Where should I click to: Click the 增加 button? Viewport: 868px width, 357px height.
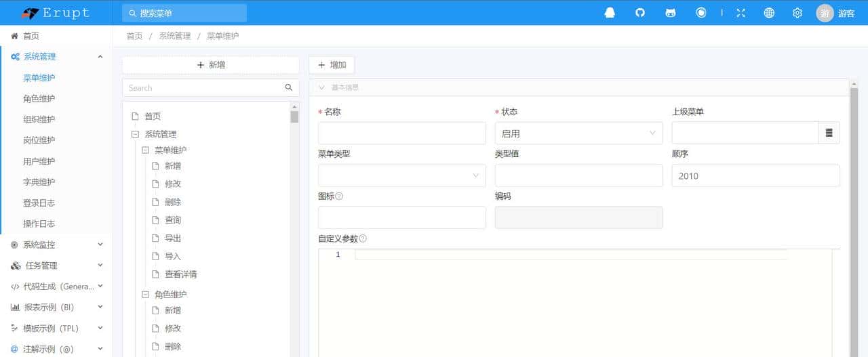tap(332, 65)
